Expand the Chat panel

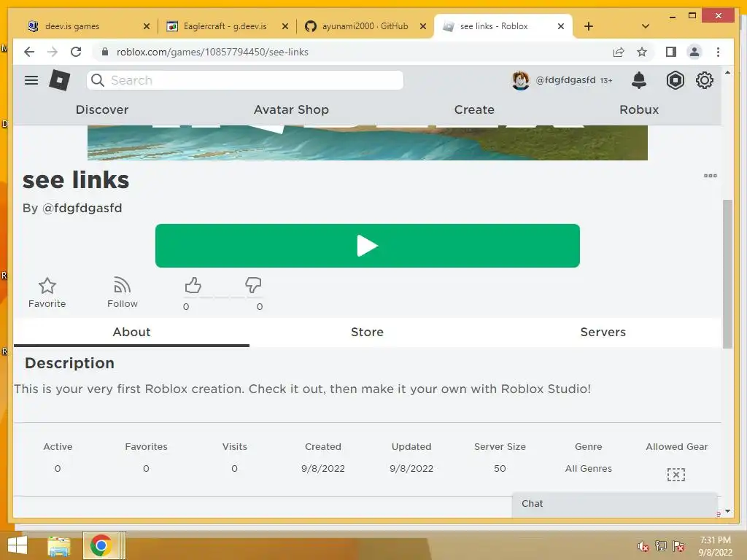pyautogui.click(x=614, y=504)
